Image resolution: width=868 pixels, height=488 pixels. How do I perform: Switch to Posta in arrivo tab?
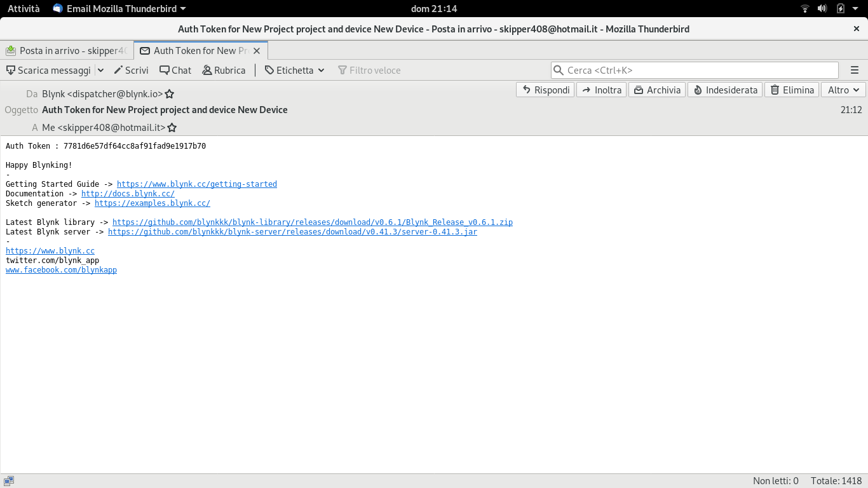(66, 51)
